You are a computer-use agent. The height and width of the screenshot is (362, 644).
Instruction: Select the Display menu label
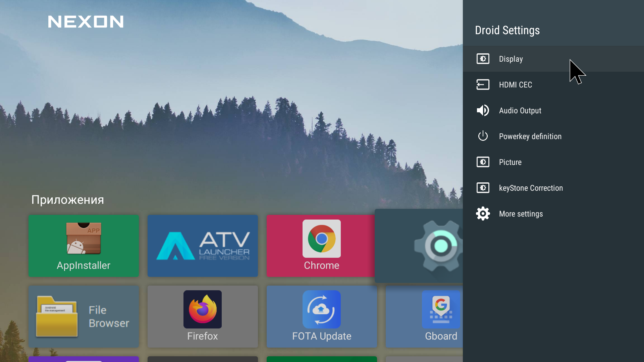pyautogui.click(x=511, y=59)
